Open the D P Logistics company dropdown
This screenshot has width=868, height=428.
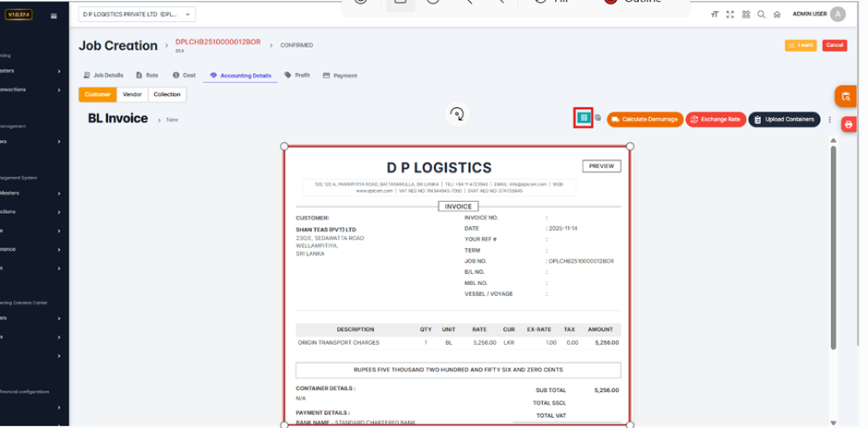(136, 15)
